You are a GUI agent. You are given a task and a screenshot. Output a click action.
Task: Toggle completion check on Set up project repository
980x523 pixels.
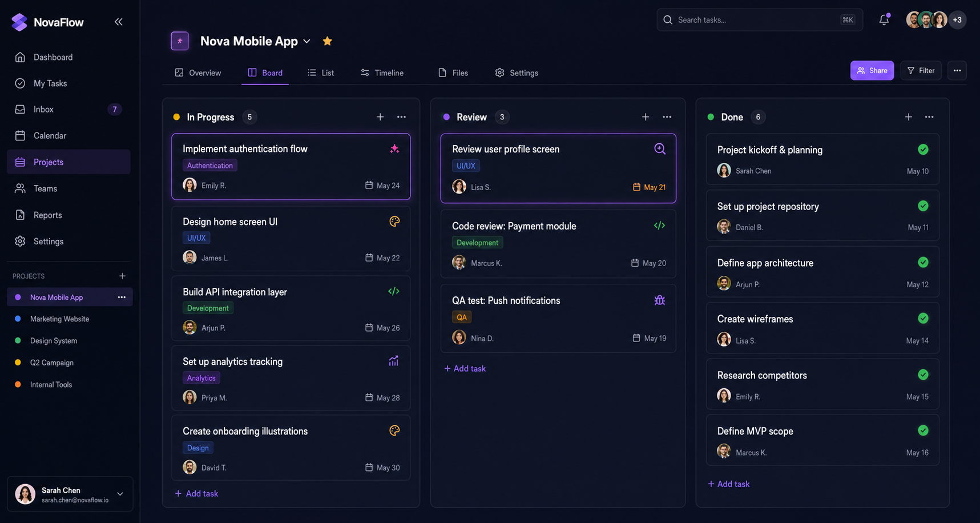coord(923,206)
